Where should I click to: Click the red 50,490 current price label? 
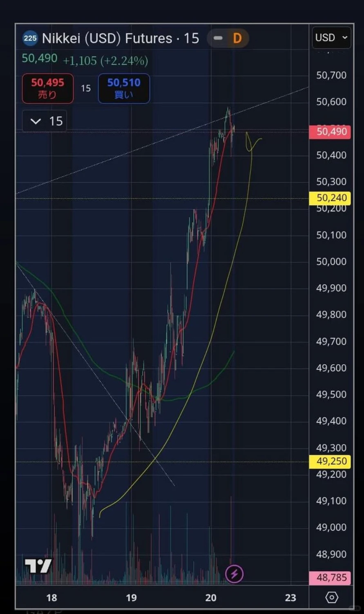pyautogui.click(x=330, y=132)
